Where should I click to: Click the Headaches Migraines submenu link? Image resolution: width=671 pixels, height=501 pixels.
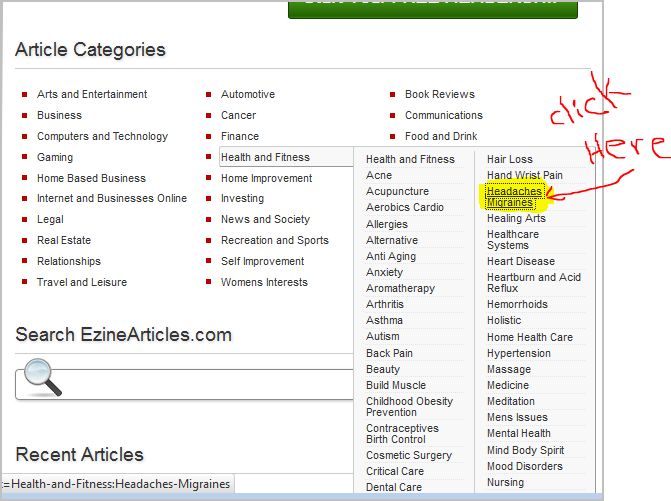coord(514,197)
